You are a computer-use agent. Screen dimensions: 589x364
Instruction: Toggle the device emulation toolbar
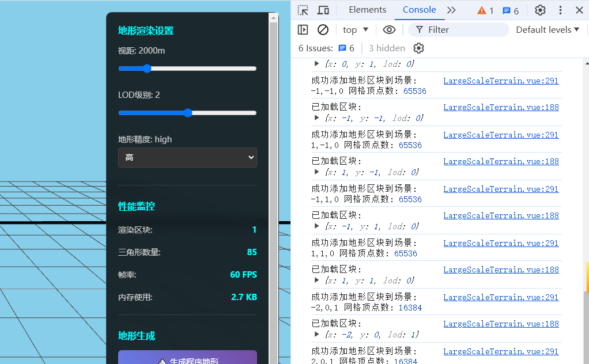323,10
